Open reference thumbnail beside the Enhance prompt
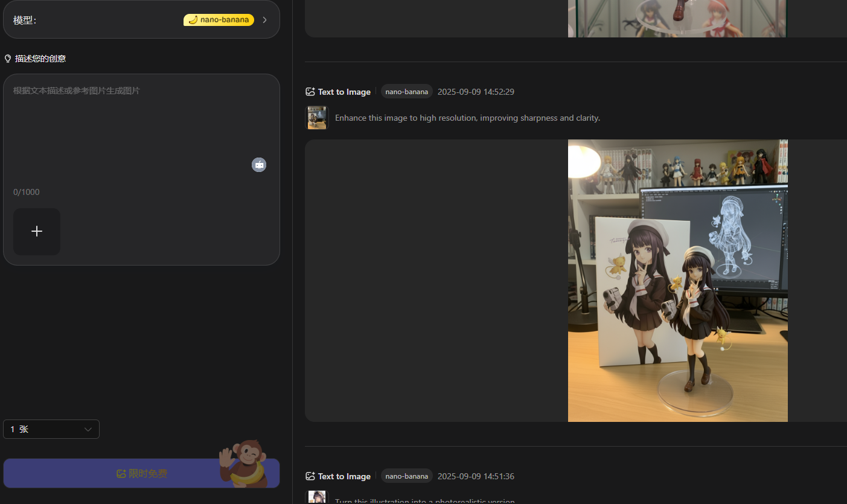 click(x=317, y=118)
